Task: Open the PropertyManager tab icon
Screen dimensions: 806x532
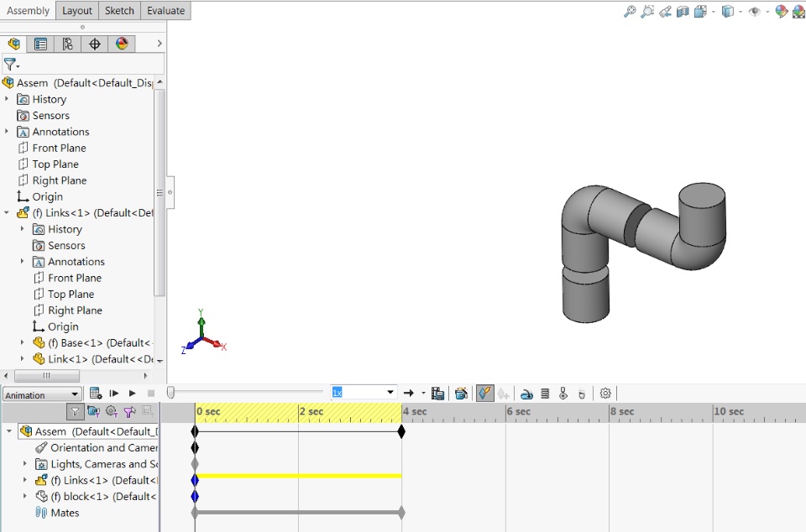Action: (40, 44)
